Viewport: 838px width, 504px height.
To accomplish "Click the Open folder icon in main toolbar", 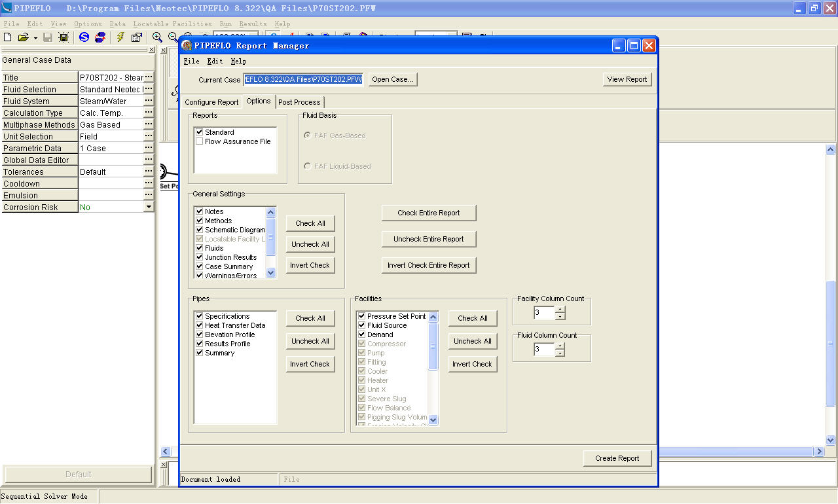I will tap(24, 37).
